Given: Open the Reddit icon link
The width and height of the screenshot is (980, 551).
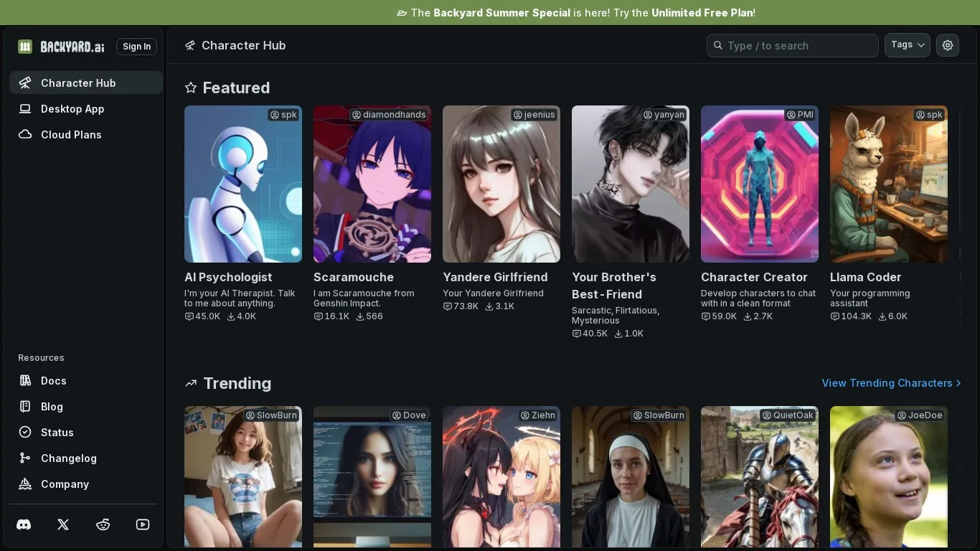Looking at the screenshot, I should click(103, 524).
